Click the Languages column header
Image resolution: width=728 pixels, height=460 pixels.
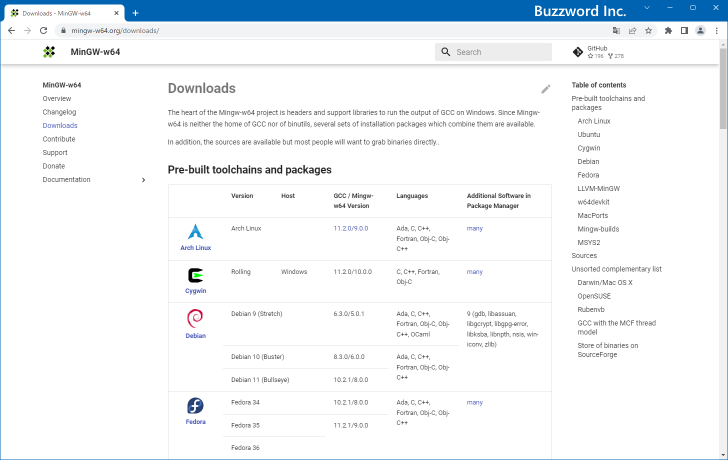pos(412,196)
